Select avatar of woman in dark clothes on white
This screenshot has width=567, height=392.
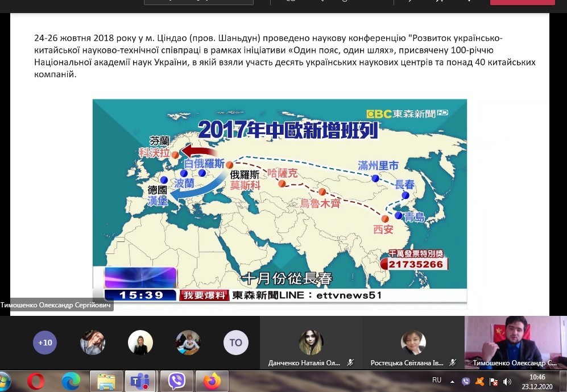140,343
